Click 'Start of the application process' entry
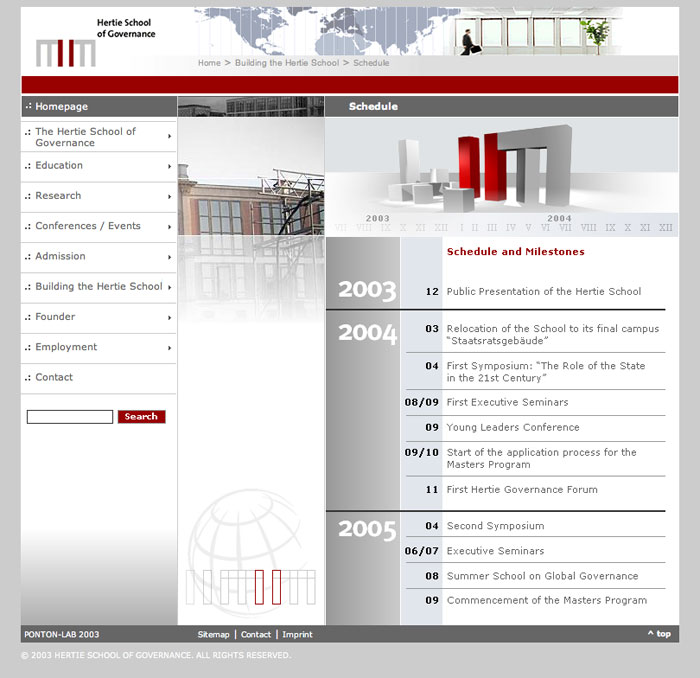Viewport: 700px width, 678px height. (x=542, y=458)
